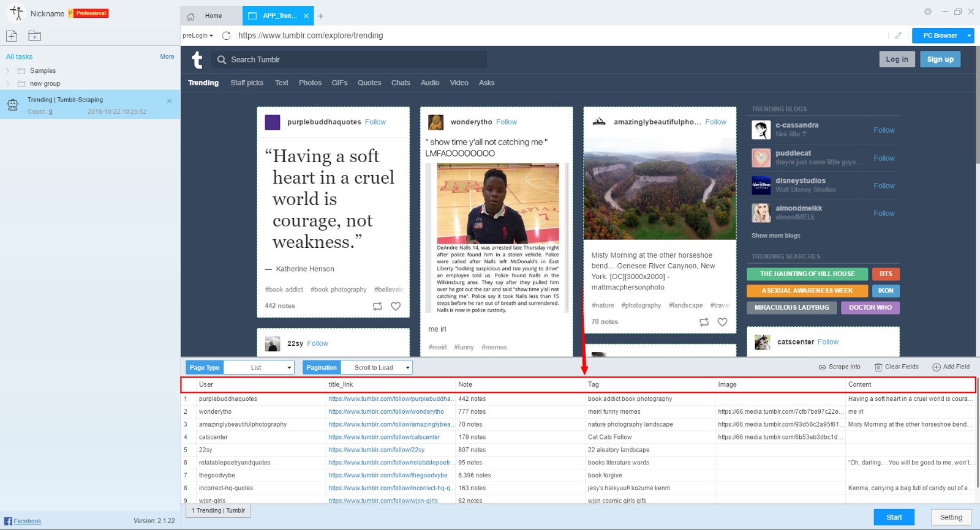Open the Page Type List dropdown
This screenshot has height=530, width=980.
(x=258, y=367)
